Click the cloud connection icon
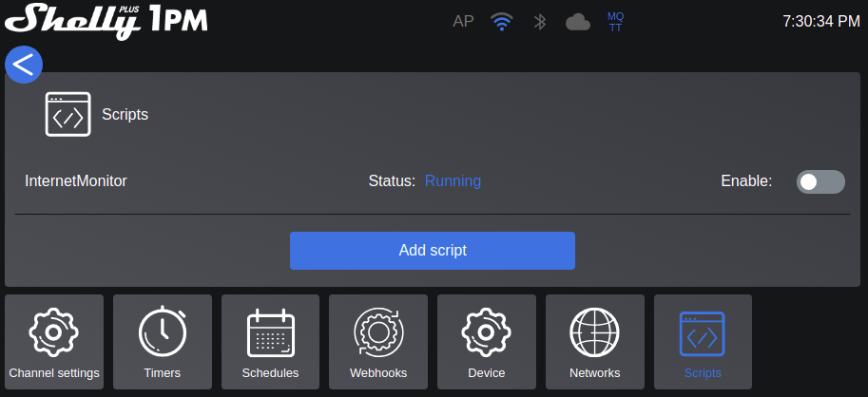 pyautogui.click(x=578, y=22)
